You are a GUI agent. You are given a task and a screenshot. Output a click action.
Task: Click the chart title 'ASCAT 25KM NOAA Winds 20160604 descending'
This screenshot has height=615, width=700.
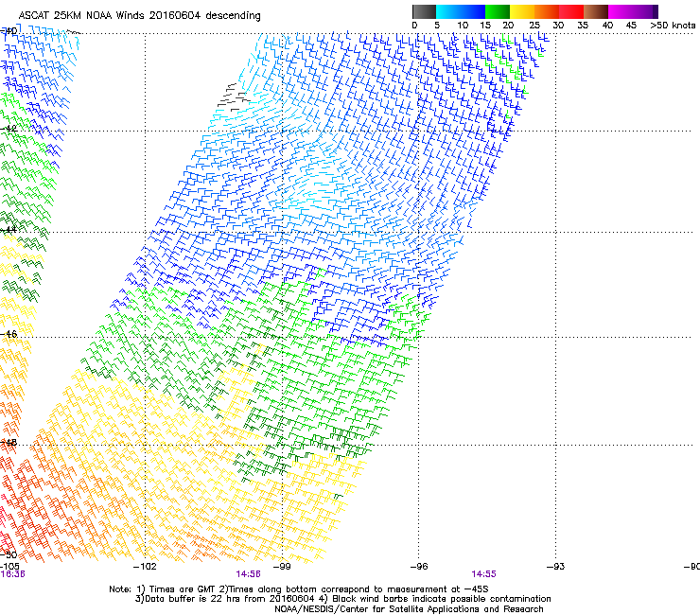139,16
